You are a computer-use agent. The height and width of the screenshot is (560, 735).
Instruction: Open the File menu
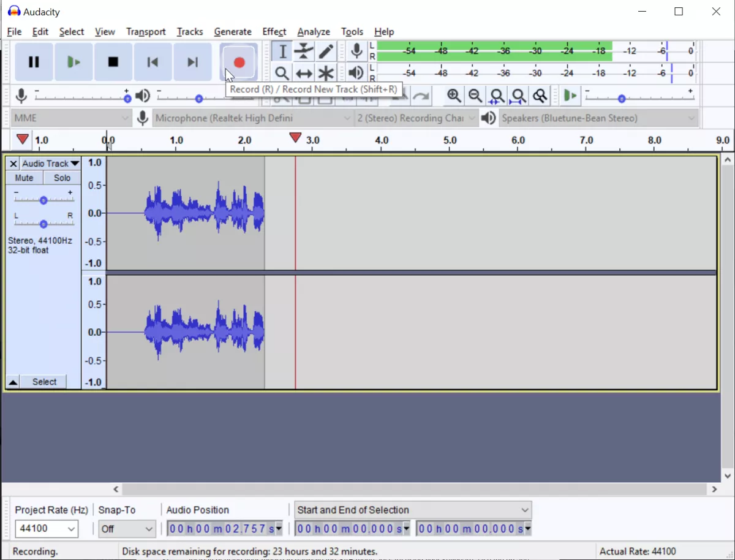click(x=14, y=32)
